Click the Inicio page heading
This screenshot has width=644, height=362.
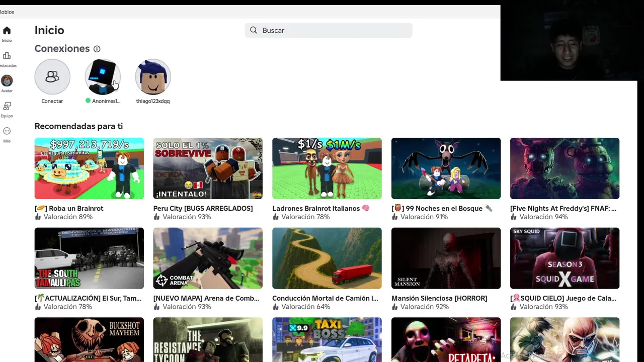[x=49, y=30]
